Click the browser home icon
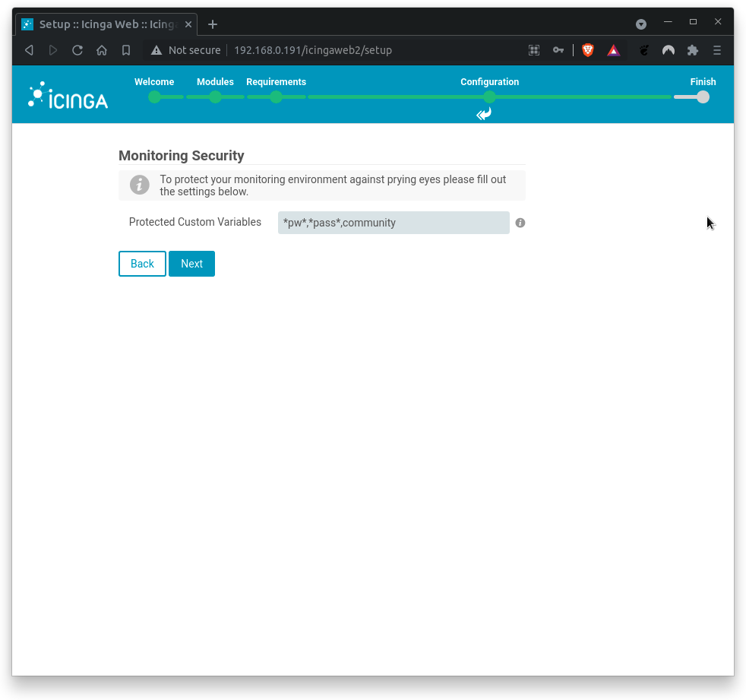This screenshot has height=700, width=746. pyautogui.click(x=102, y=50)
